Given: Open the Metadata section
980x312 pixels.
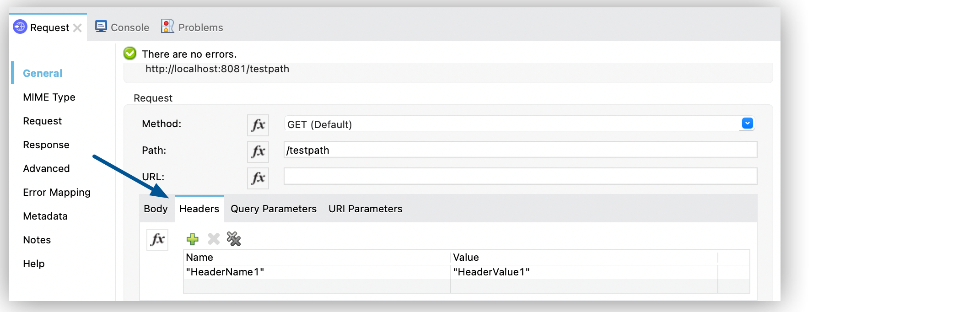Looking at the screenshot, I should (x=44, y=216).
